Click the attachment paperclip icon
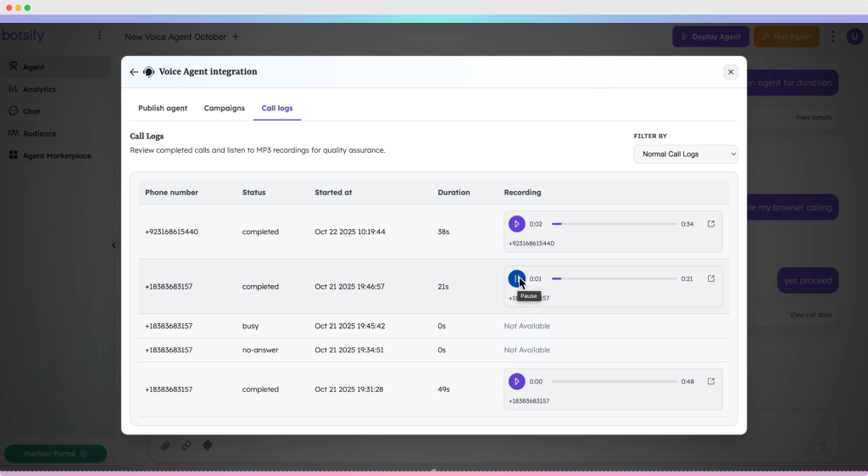The image size is (868, 476). point(165,445)
